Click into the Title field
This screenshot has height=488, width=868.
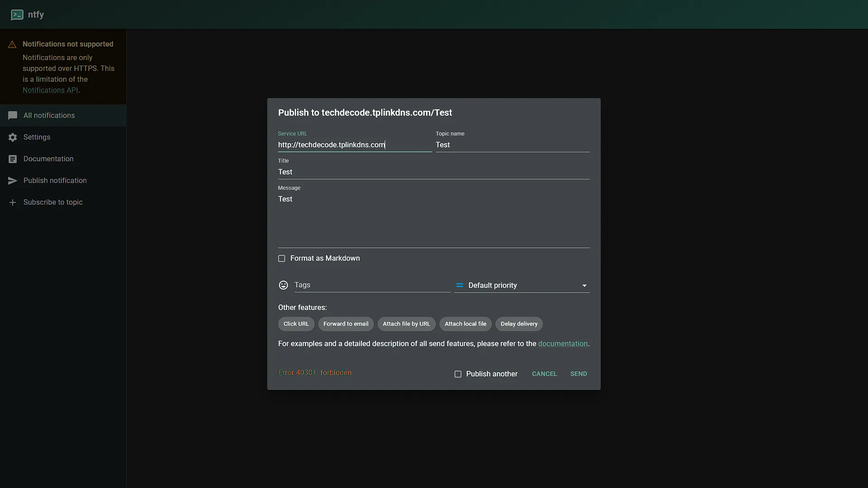click(434, 172)
